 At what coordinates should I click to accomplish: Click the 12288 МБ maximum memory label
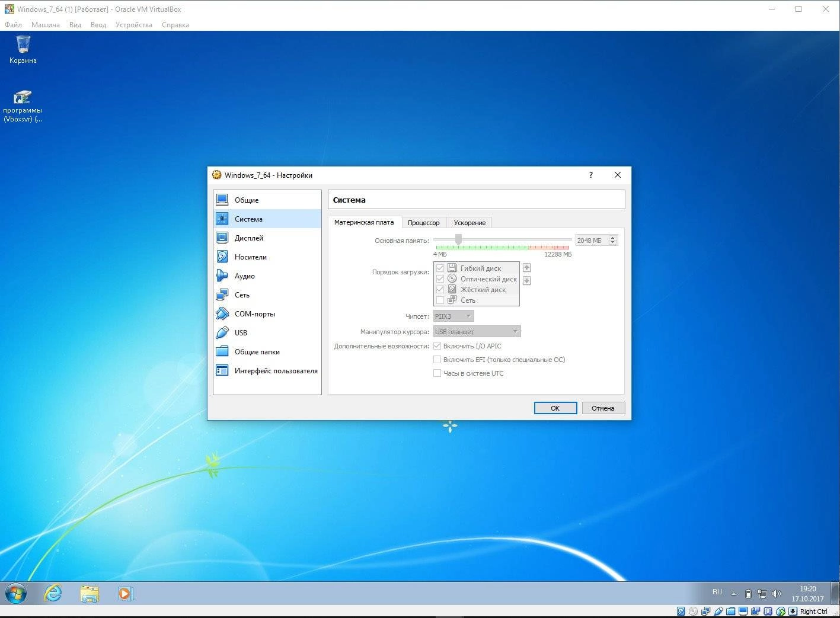[x=558, y=254]
